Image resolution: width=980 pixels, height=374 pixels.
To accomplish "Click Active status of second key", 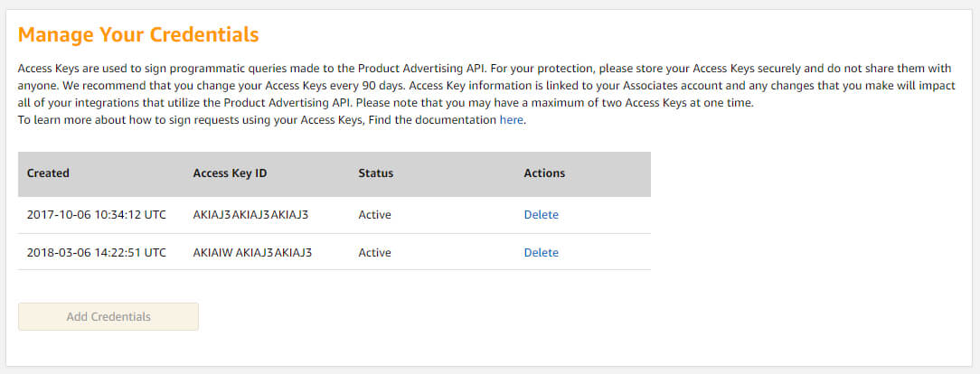I will pos(374,252).
